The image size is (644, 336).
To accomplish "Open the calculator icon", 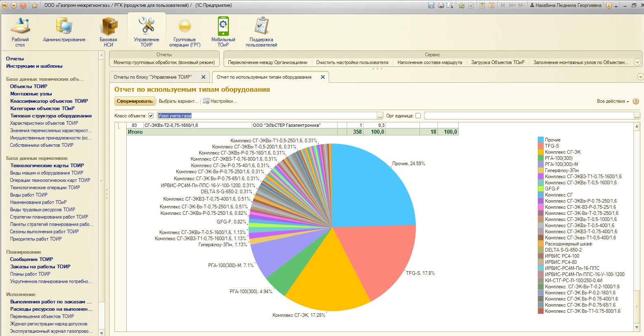I will click(482, 5).
